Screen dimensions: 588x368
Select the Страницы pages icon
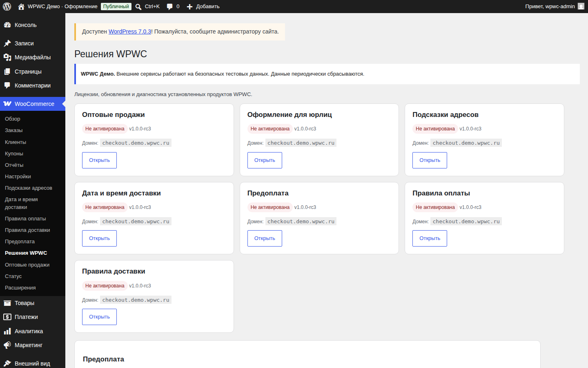(7, 72)
